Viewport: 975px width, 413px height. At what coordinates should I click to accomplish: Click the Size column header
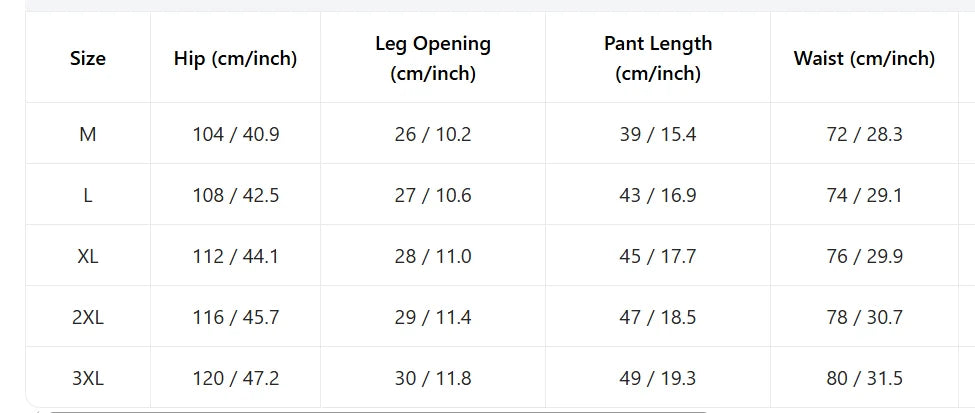(x=88, y=58)
